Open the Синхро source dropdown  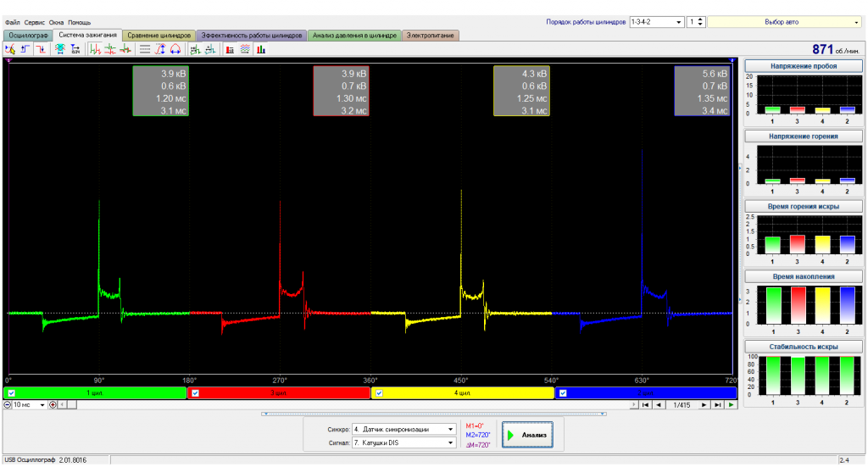pyautogui.click(x=404, y=430)
